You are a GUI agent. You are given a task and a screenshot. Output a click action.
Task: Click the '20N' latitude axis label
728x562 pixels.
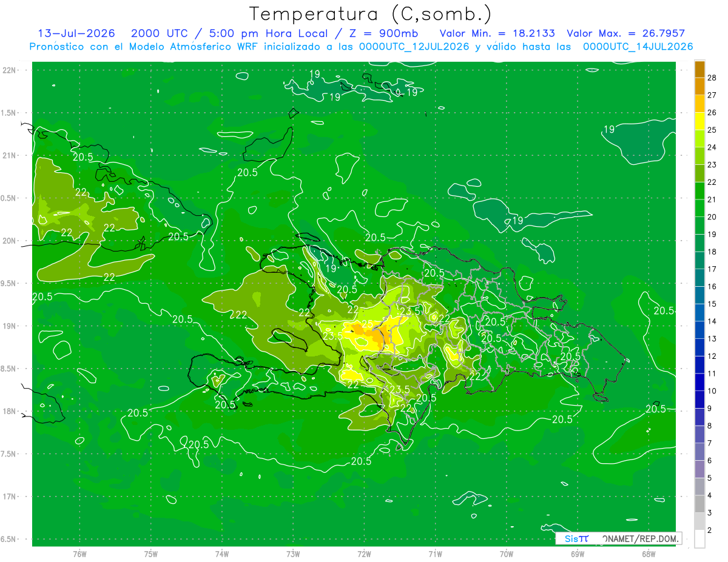pos(8,241)
